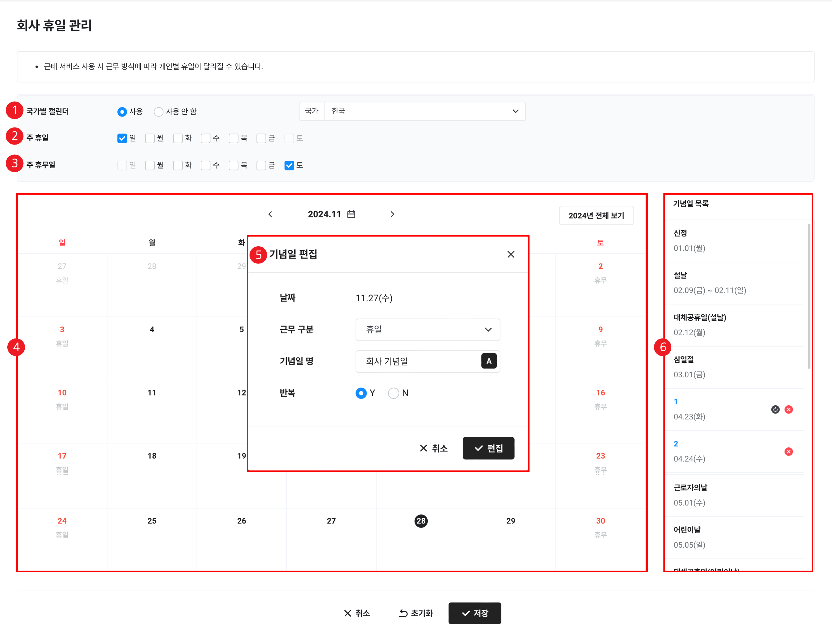Delete the 04.23(화) anniversary with red X
The width and height of the screenshot is (833, 644).
788,410
